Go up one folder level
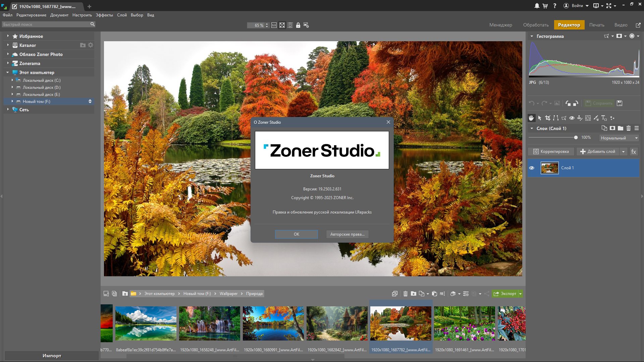 pos(125,294)
